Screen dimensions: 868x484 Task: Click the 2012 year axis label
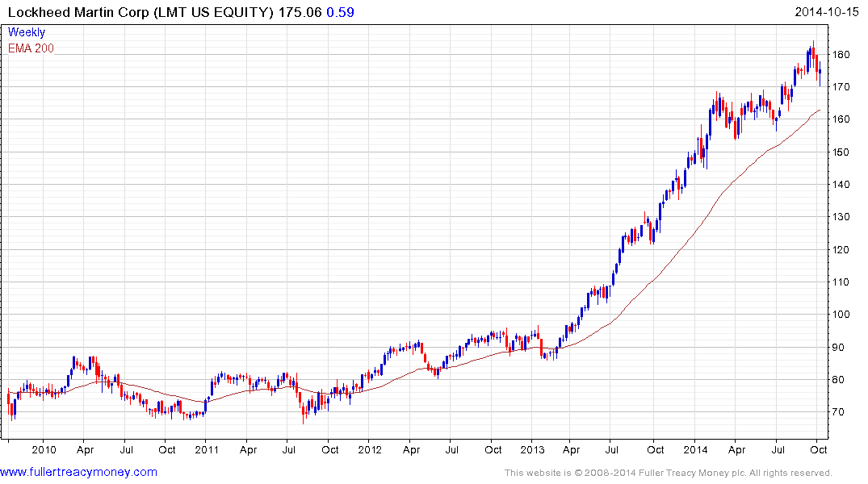(369, 449)
